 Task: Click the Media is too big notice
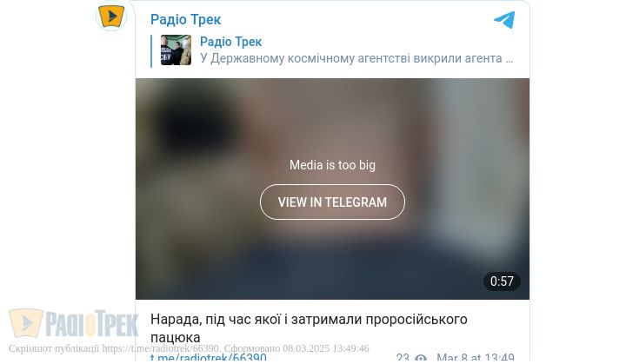click(332, 165)
